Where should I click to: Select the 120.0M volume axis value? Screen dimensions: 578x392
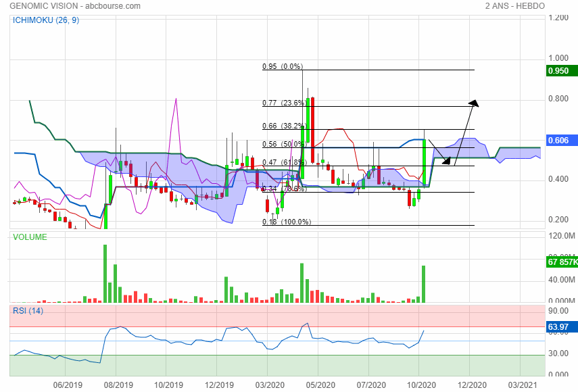[x=562, y=236]
